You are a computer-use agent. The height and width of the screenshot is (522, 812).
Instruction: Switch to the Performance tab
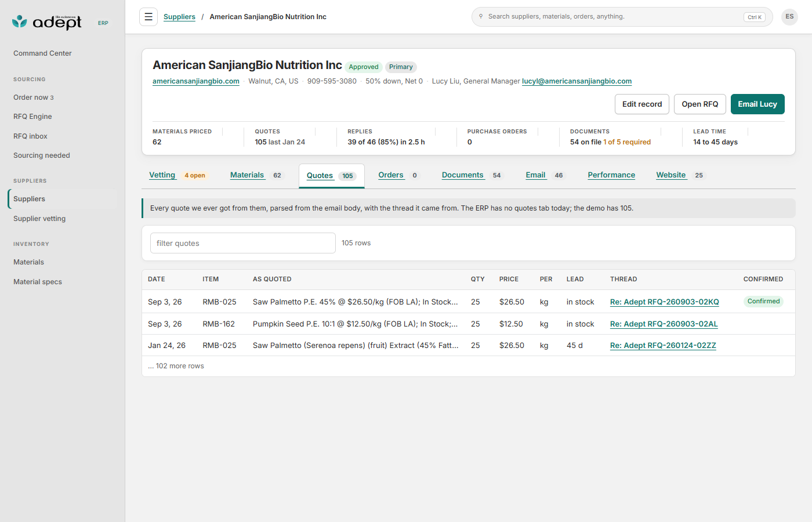click(611, 175)
